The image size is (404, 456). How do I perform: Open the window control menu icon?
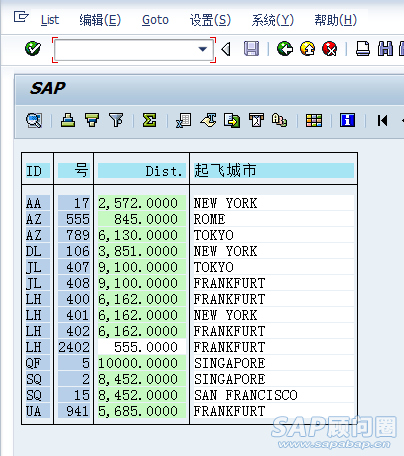pyautogui.click(x=21, y=16)
